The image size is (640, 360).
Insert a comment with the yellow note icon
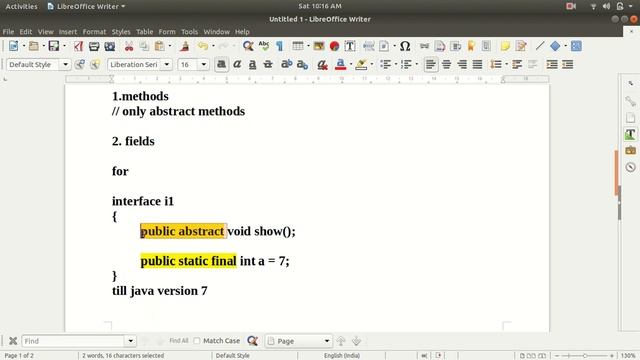[505, 46]
